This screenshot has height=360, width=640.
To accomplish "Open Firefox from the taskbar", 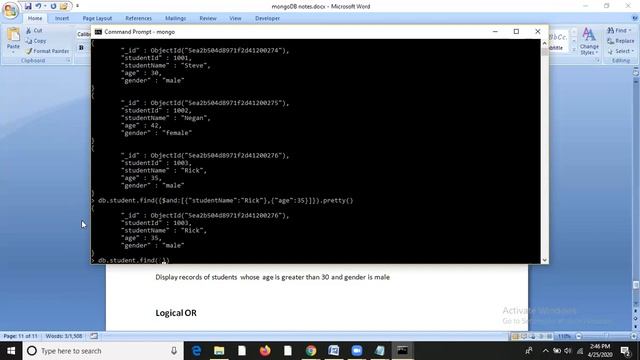I will [x=265, y=351].
